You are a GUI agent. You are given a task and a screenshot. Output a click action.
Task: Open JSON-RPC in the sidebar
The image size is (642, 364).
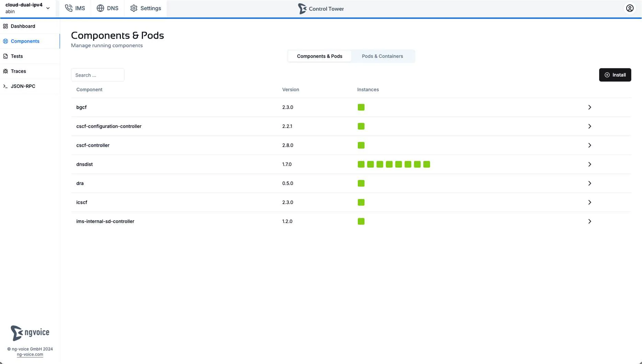(30, 86)
